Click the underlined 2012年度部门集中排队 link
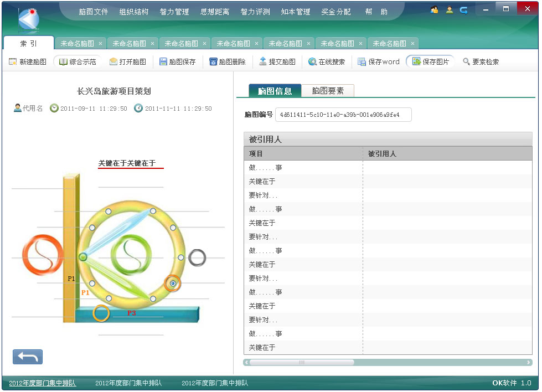Image resolution: width=542 pixels, height=392 pixels. tap(42, 383)
